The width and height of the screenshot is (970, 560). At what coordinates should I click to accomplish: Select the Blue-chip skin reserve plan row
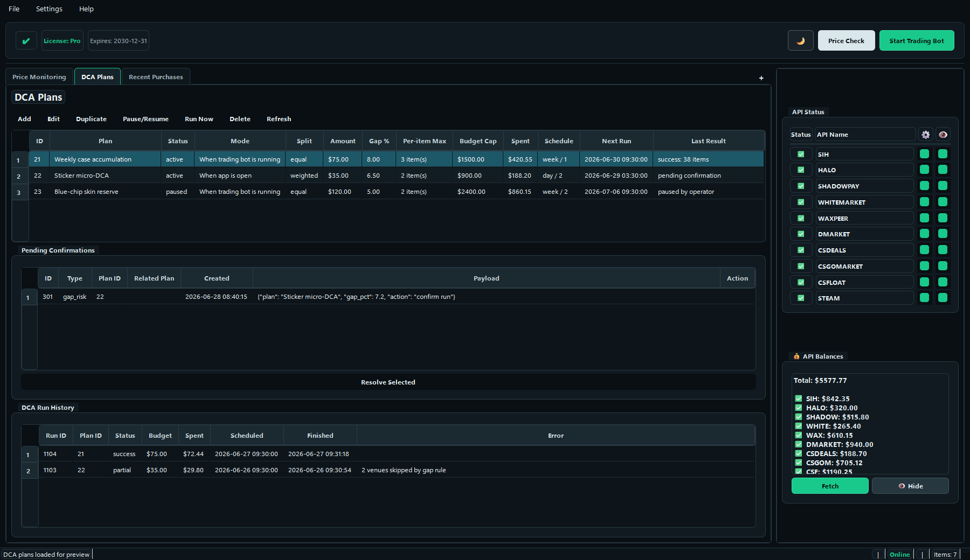(397, 192)
